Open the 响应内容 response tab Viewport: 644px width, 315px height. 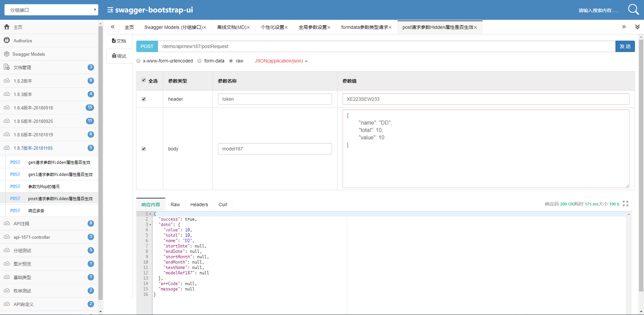[151, 205]
